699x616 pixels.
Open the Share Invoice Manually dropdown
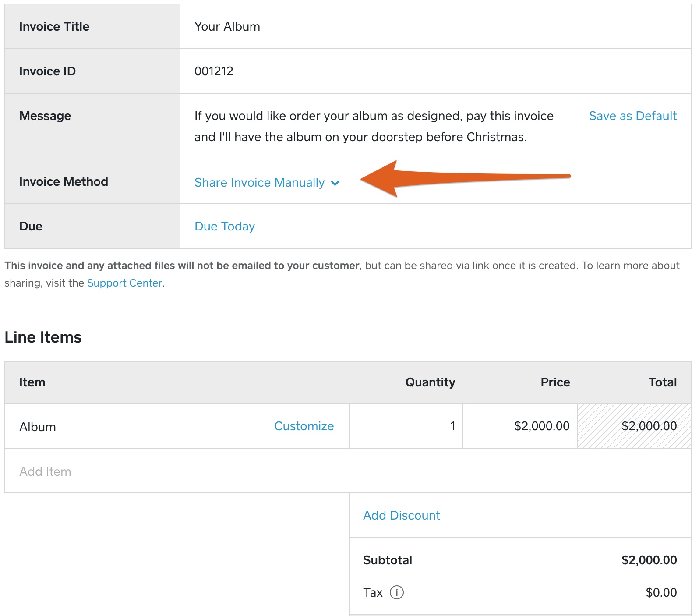pyautogui.click(x=267, y=182)
